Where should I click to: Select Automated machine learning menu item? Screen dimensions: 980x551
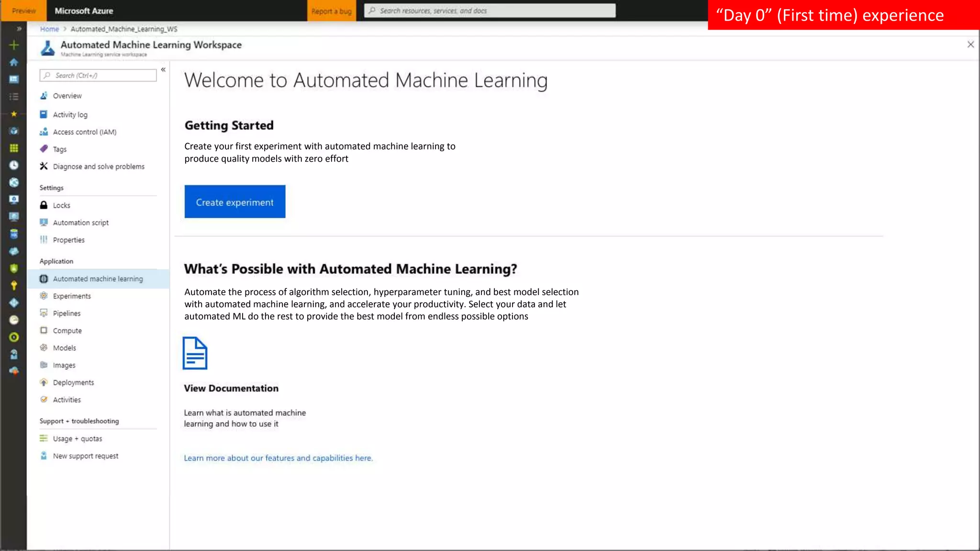tap(98, 279)
